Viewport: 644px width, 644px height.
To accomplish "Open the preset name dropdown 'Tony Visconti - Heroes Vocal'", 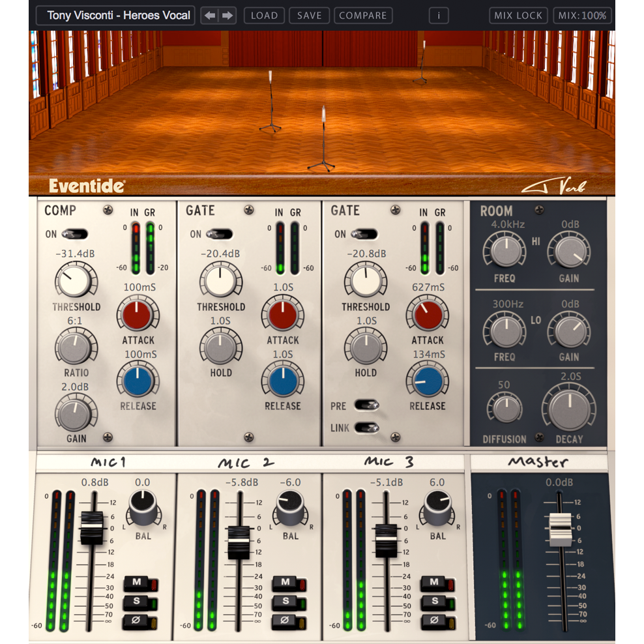I will [115, 16].
